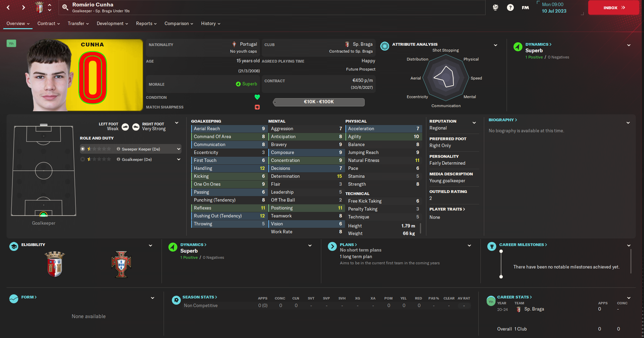The image size is (644, 338).
Task: Click the date Mon 09:00 10 Jul 2023
Action: pos(554,8)
